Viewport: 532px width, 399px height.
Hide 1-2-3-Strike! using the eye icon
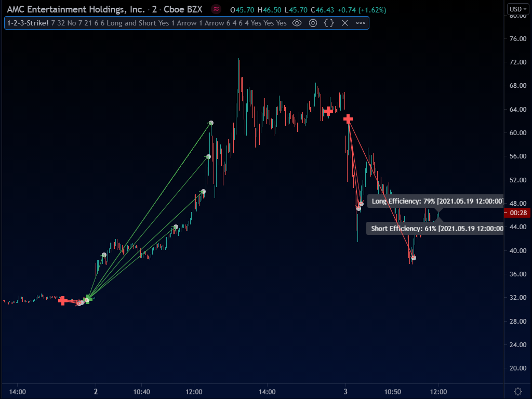pyautogui.click(x=296, y=23)
